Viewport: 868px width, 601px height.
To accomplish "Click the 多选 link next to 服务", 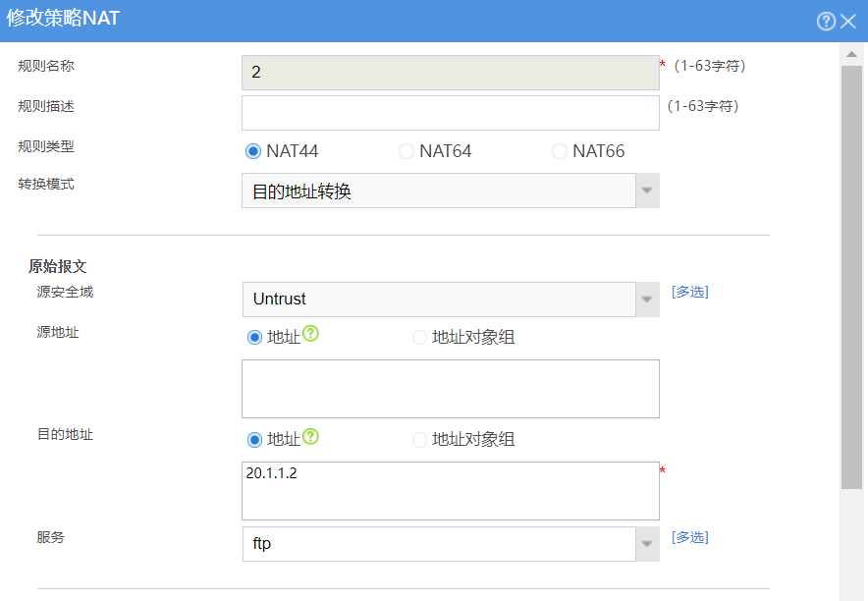I will [689, 537].
